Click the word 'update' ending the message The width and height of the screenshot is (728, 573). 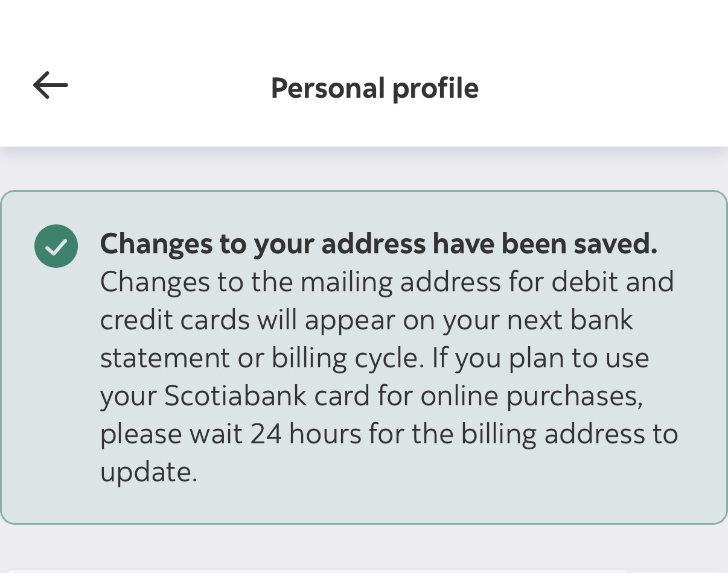point(148,472)
